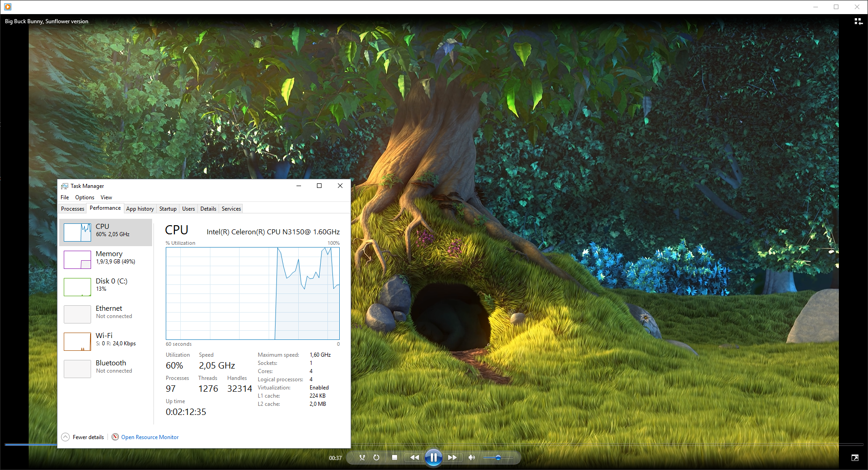Close the Media Player window
Viewport: 868px width, 470px height.
857,7
